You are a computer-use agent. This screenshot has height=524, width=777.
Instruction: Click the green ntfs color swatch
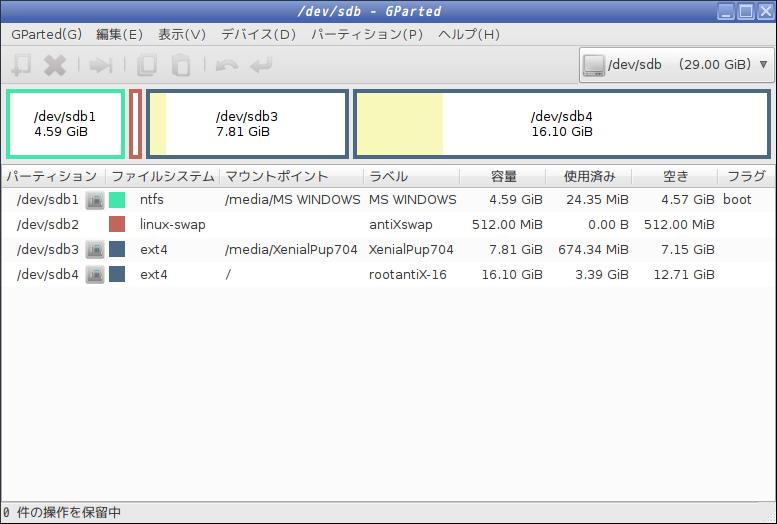(117, 200)
